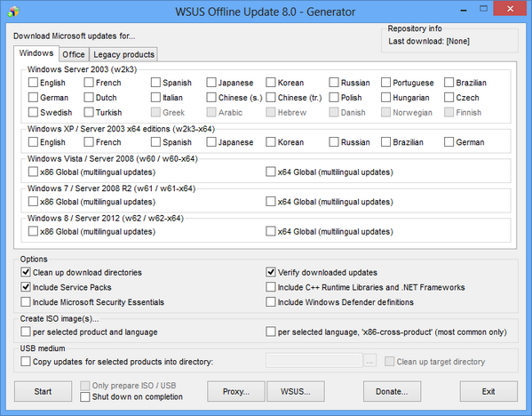Click the Donate button
The height and width of the screenshot is (416, 532).
pyautogui.click(x=392, y=391)
